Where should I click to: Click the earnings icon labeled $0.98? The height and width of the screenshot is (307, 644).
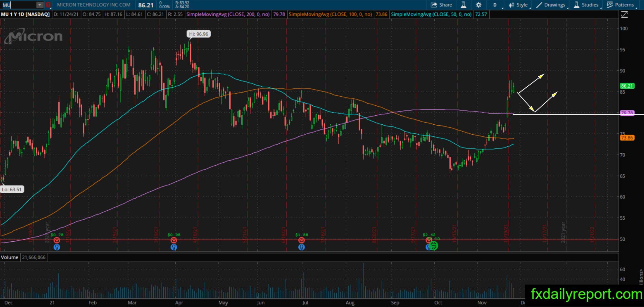[x=174, y=240]
